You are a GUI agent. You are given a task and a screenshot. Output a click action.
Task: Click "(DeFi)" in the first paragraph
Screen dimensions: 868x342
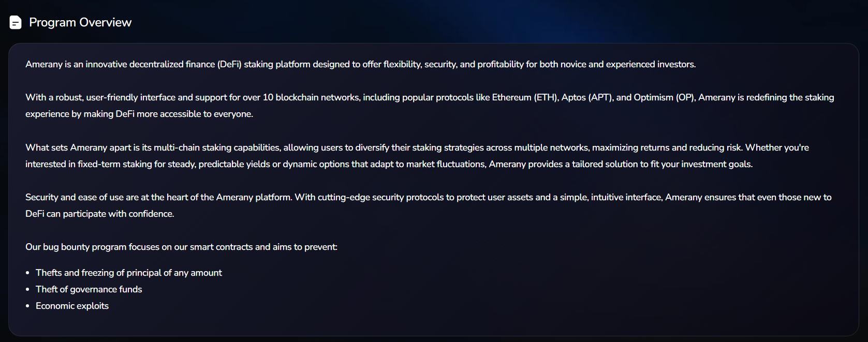tap(229, 64)
